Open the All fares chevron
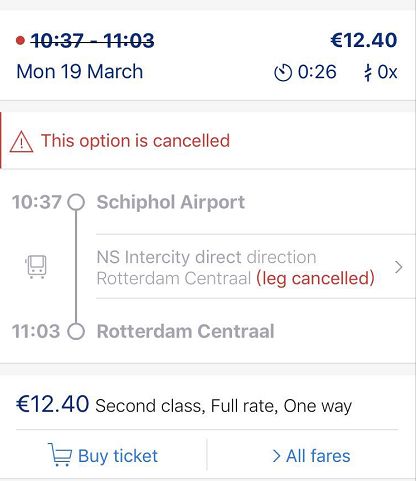Screen dimensions: 416x481 [276, 456]
